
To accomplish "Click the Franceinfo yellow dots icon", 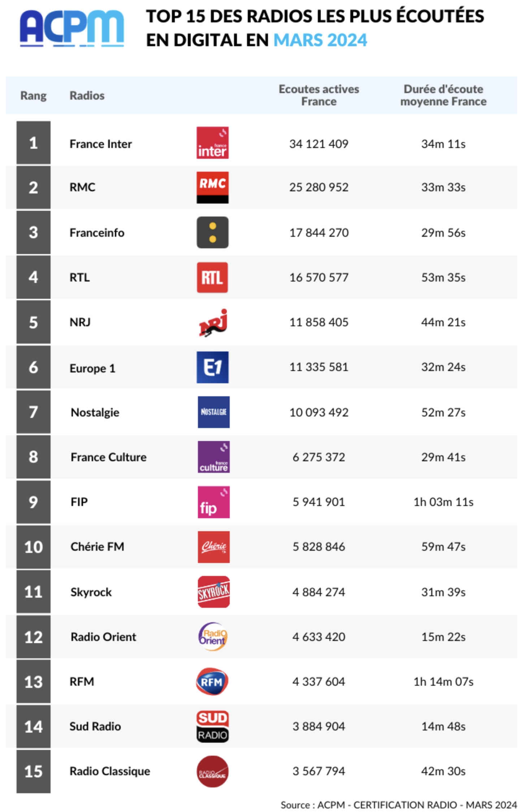I will tap(212, 232).
